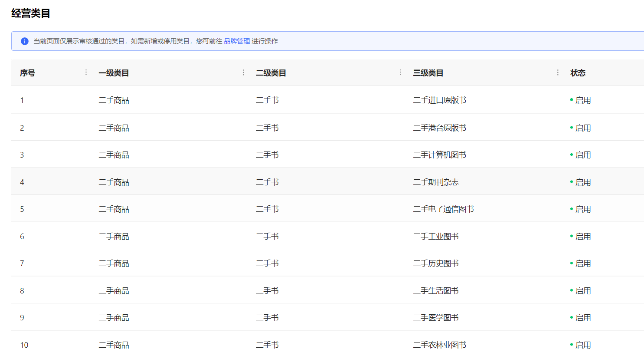Open the 三级类目 column menu icon
This screenshot has height=349, width=644.
[x=558, y=72]
